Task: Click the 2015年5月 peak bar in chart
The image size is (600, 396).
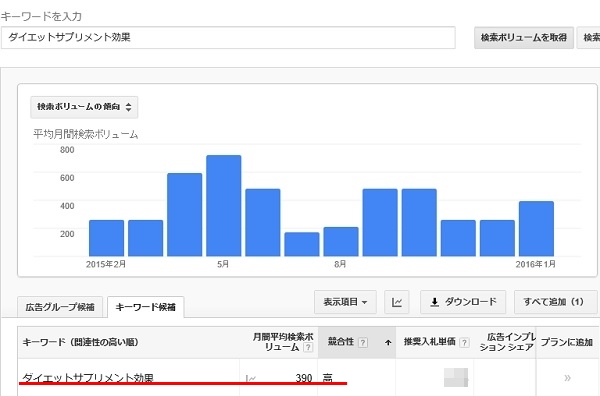Action: 223,205
